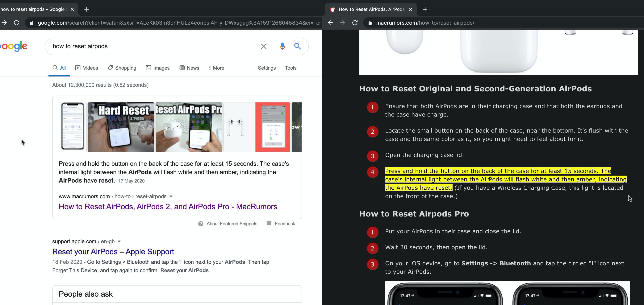The width and height of the screenshot is (644, 305).
Task: Reload the Google search page
Action: pos(16,23)
